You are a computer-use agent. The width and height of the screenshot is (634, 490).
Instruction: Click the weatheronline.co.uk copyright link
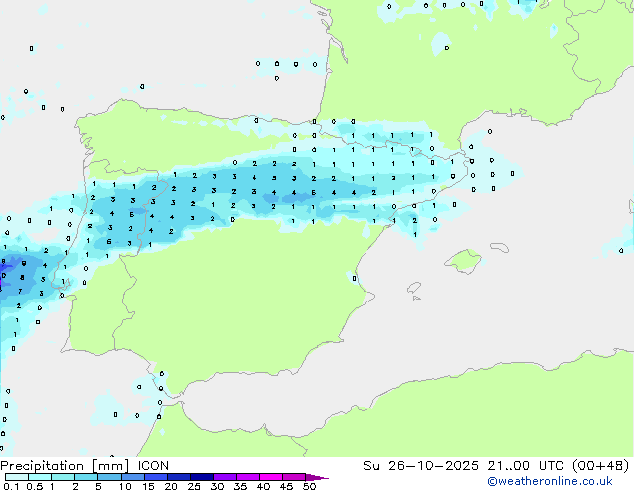click(550, 482)
